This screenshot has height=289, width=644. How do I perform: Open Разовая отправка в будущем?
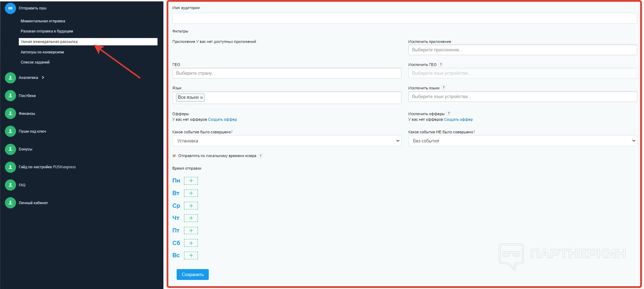(47, 31)
